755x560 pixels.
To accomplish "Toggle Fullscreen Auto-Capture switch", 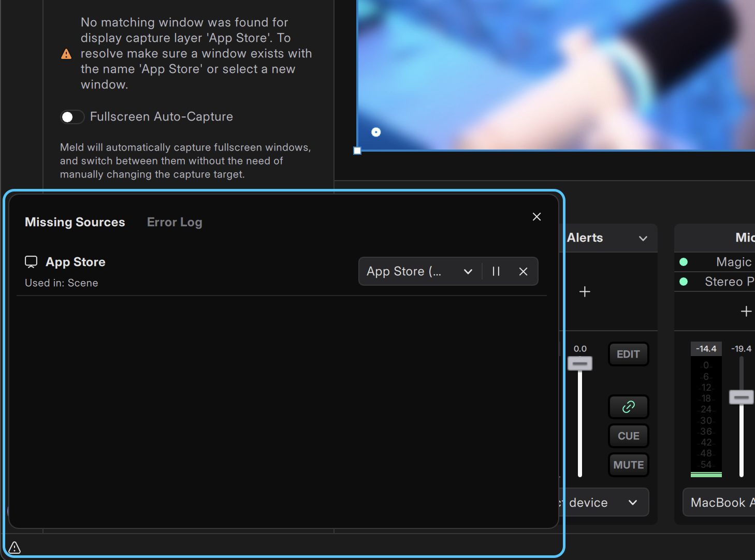I will pyautogui.click(x=72, y=117).
